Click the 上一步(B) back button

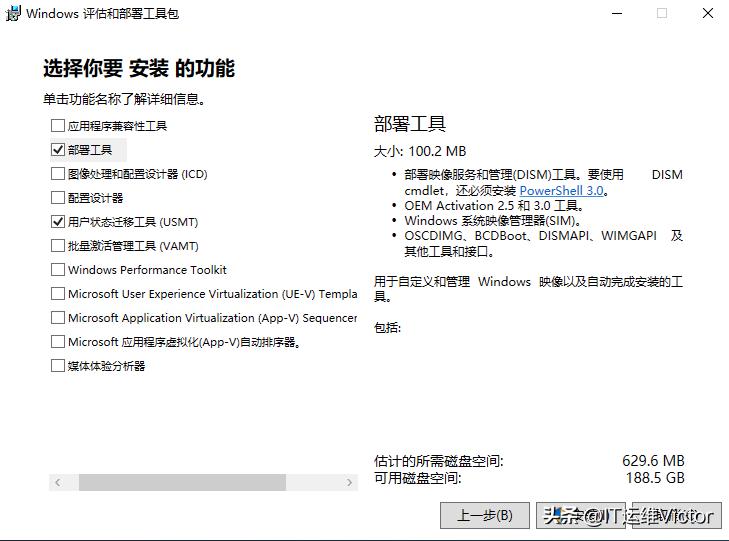pyautogui.click(x=485, y=515)
